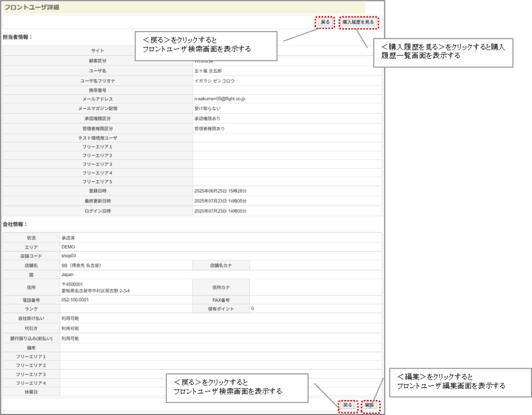Image resolution: width=532 pixels, height=415 pixels.
Task: Select the furigana イガラシ ゼンゴロウ
Action: (x=214, y=81)
